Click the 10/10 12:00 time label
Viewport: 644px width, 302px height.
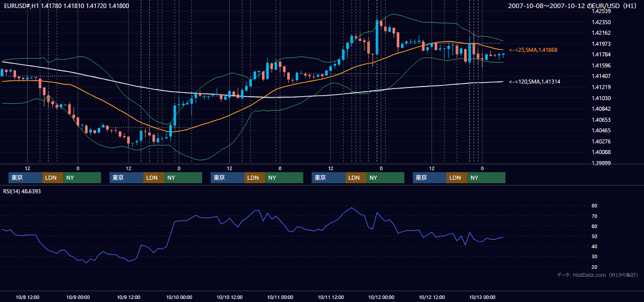(x=229, y=297)
